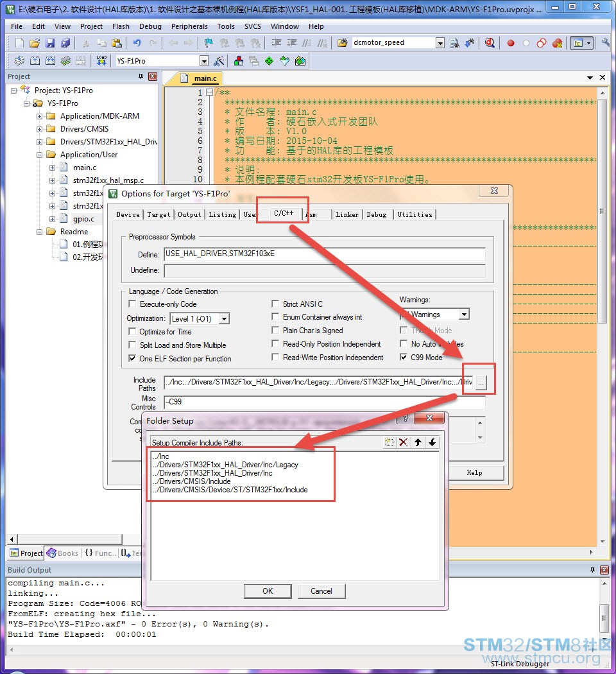Start the debug session with the magnifier-d icon
616x674 pixels.
(490, 43)
